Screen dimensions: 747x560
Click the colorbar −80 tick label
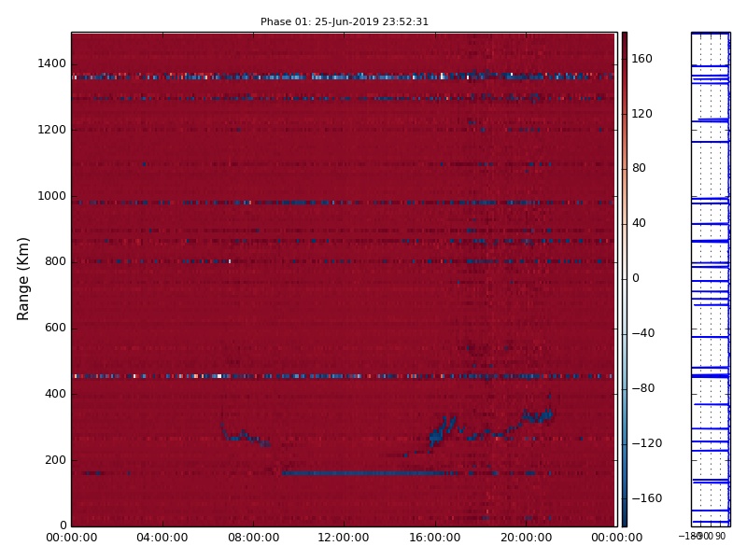pos(643,388)
